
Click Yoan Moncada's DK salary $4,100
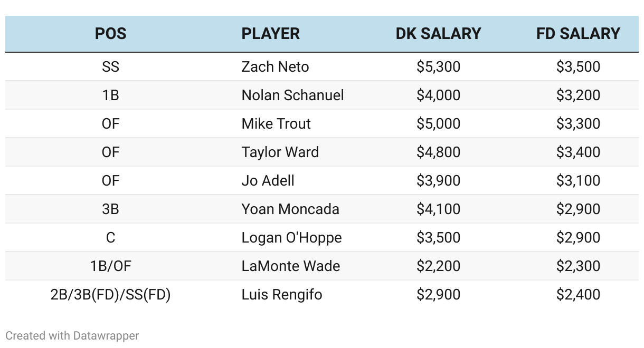pyautogui.click(x=438, y=209)
